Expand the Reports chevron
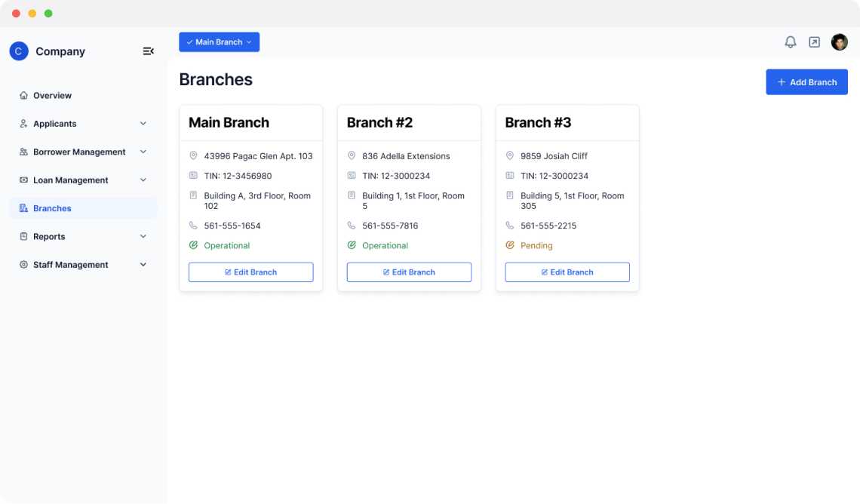 [143, 236]
